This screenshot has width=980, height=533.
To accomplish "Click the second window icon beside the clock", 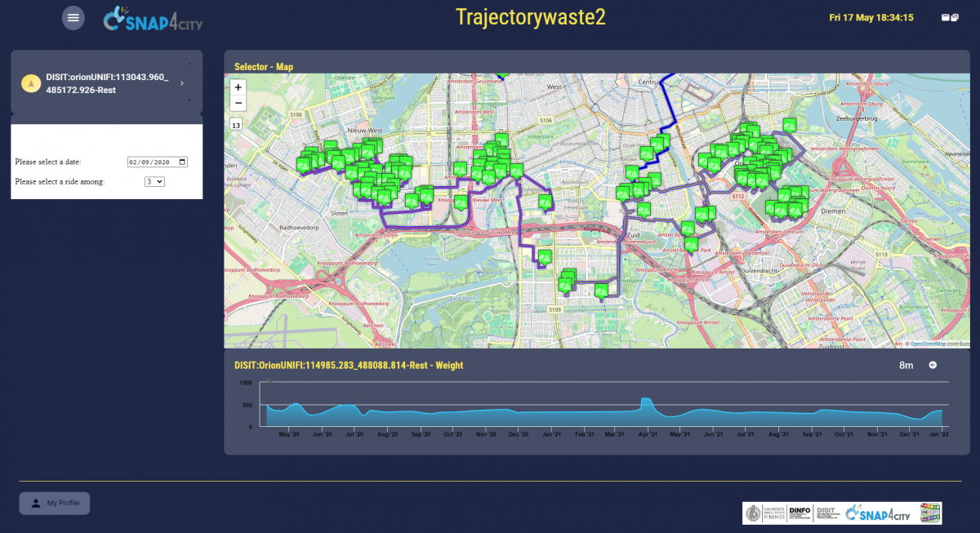I will [954, 17].
